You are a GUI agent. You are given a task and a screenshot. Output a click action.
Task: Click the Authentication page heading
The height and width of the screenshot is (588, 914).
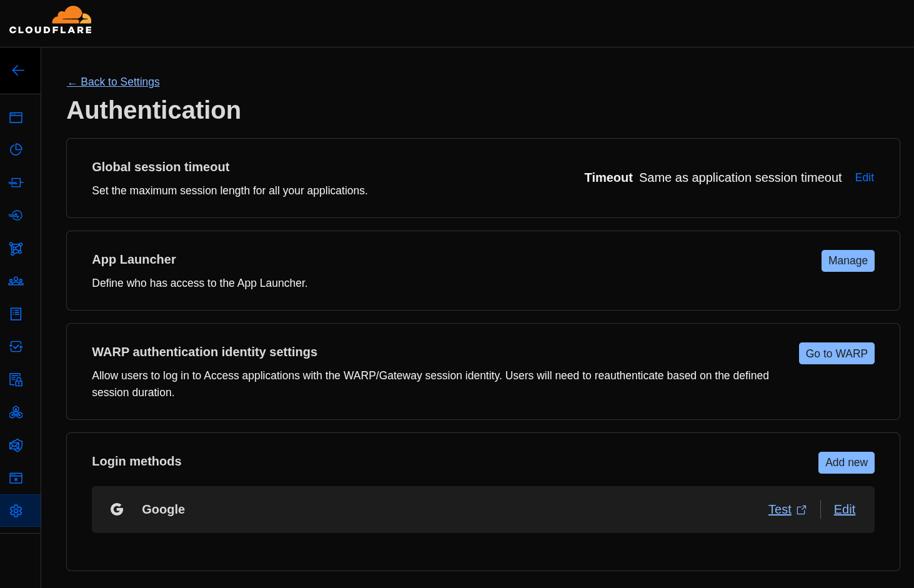point(154,110)
